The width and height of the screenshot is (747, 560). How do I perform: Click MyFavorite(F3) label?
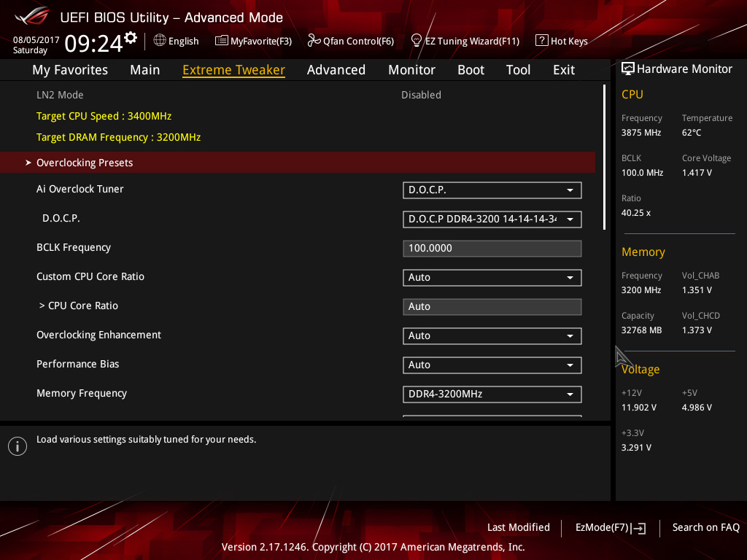261,41
